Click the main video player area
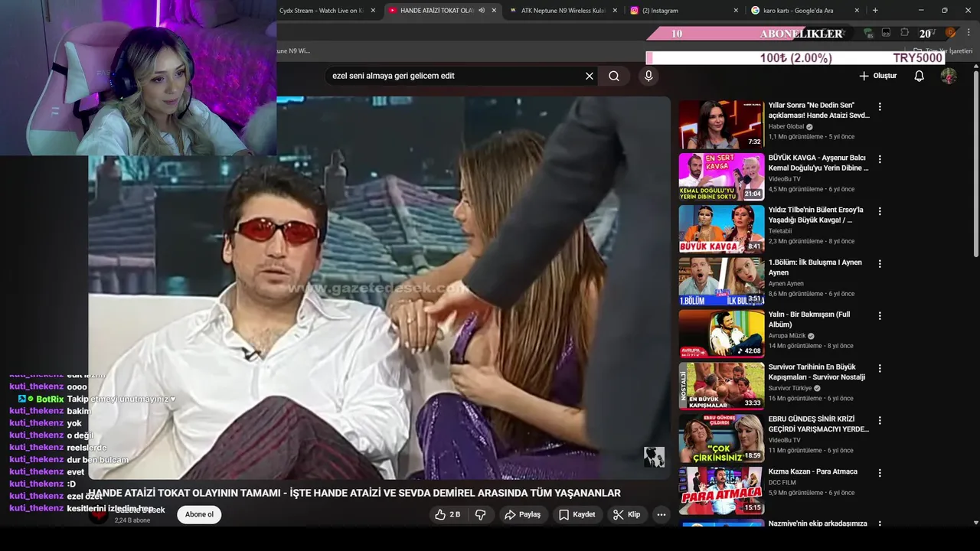This screenshot has height=551, width=980. point(379,288)
